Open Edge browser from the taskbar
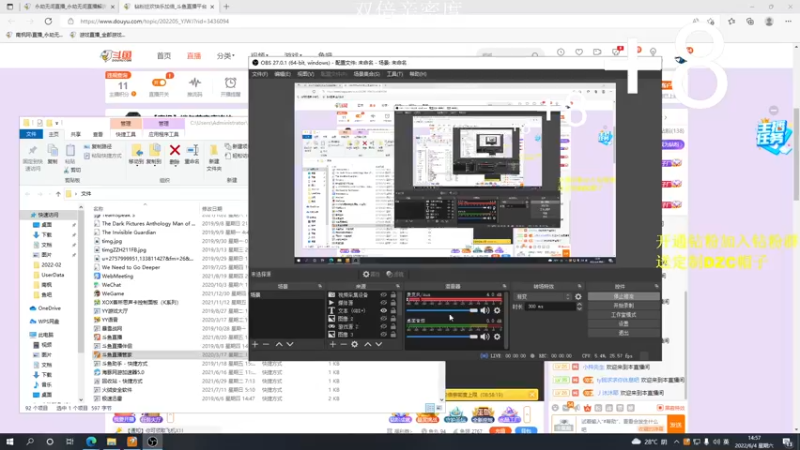This screenshot has height=450, width=800. [91, 441]
